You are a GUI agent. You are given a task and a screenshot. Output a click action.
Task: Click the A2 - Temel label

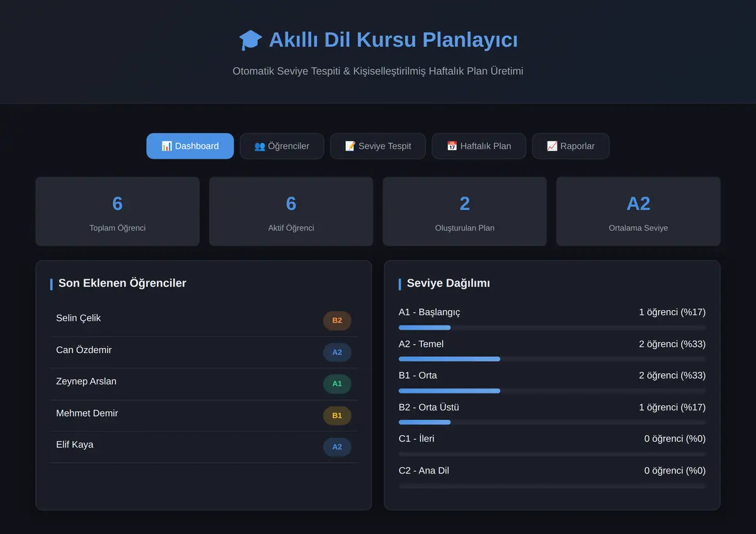click(x=421, y=344)
